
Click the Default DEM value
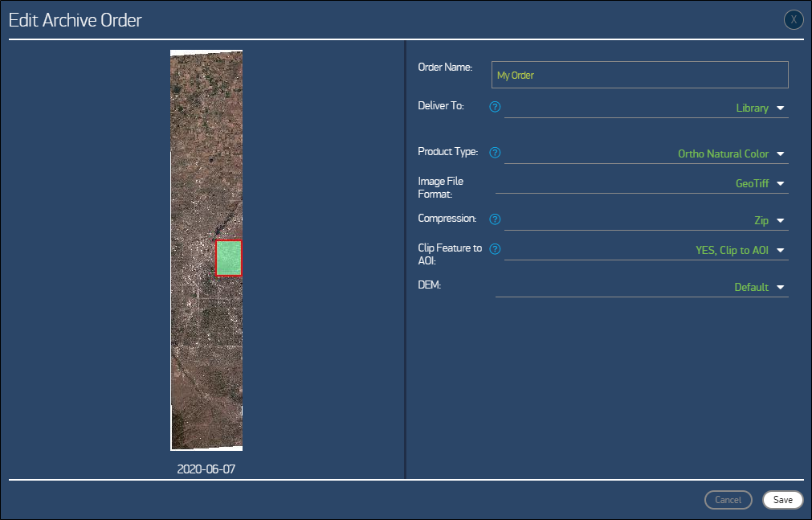[752, 287]
